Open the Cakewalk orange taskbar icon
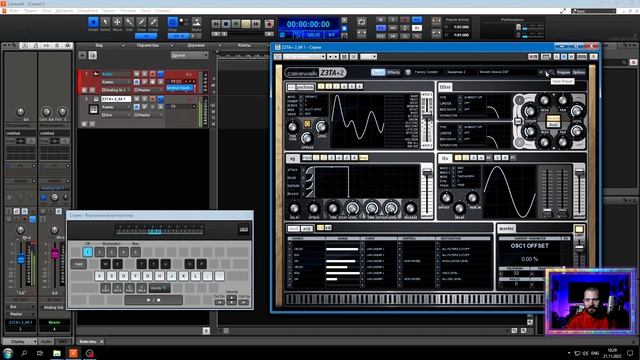640x360 pixels. pos(73,353)
